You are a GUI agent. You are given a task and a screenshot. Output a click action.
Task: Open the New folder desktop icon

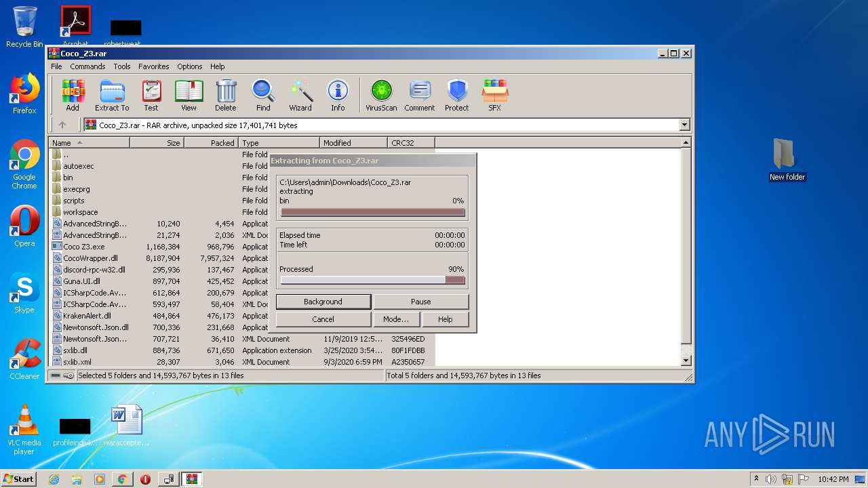[787, 160]
